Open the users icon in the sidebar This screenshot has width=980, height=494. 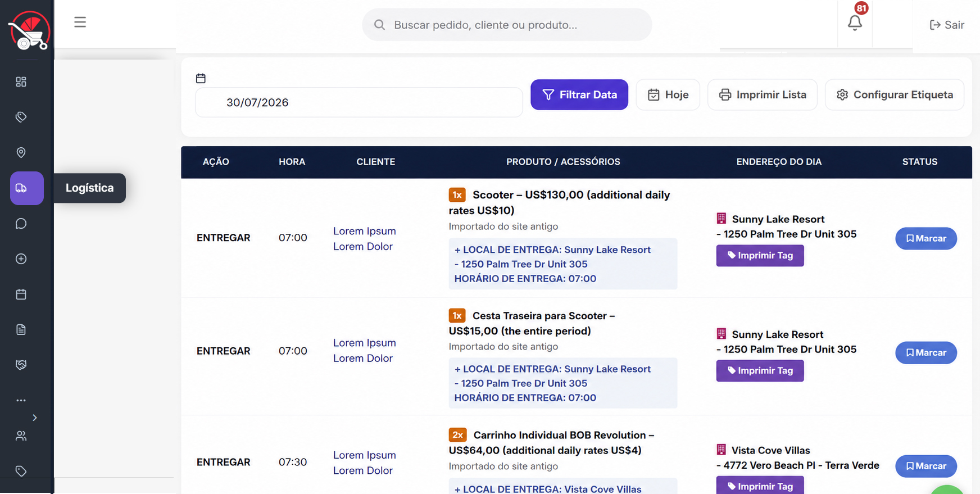pyautogui.click(x=21, y=436)
